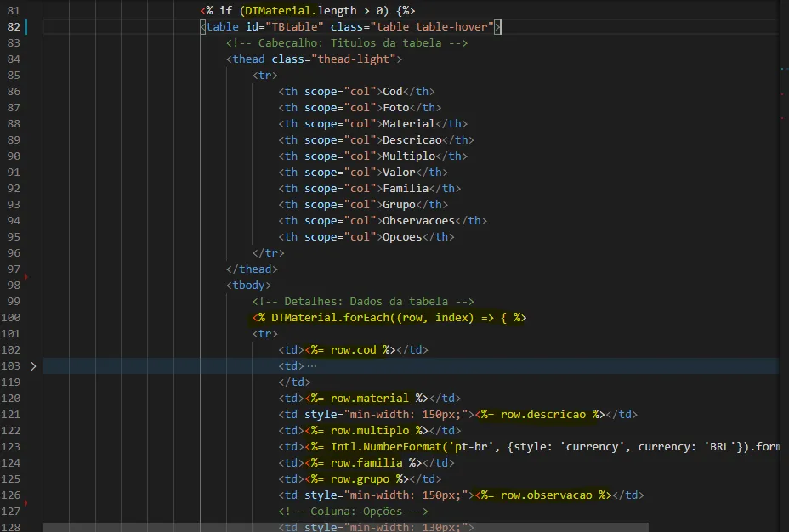
Task: Expand the folded block at line 103
Action: click(x=33, y=366)
